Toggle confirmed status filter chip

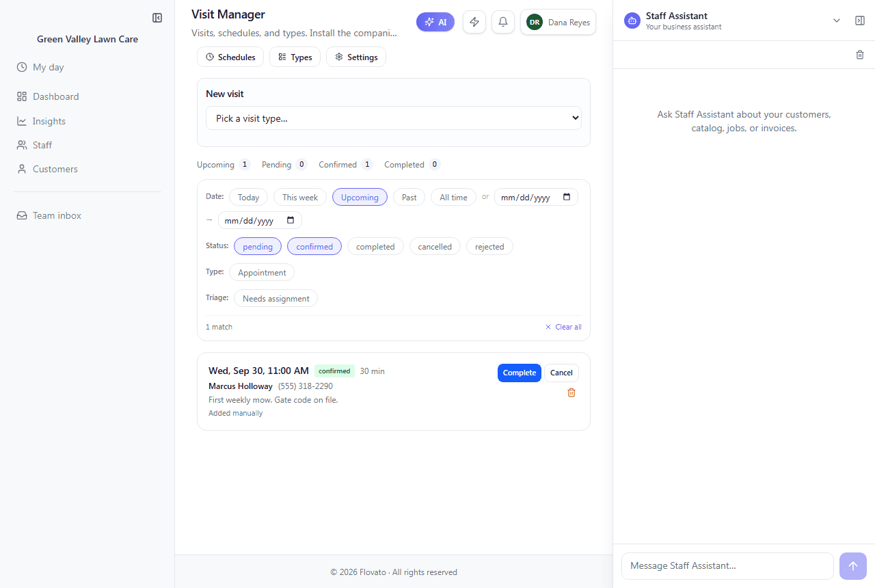click(x=314, y=246)
